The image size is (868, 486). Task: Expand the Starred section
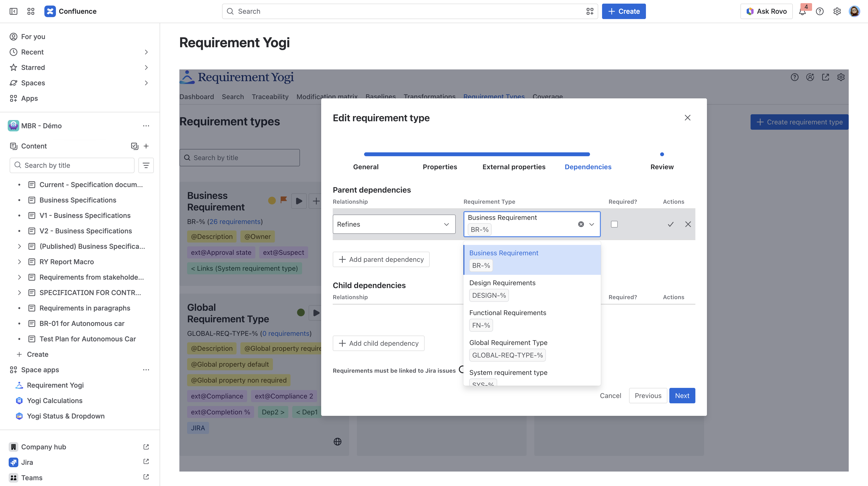pos(146,67)
